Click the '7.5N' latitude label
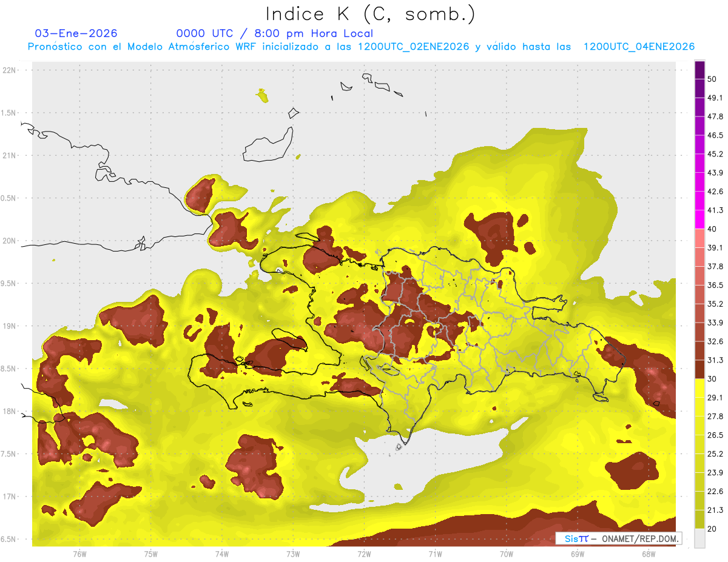728x562 pixels. point(8,454)
